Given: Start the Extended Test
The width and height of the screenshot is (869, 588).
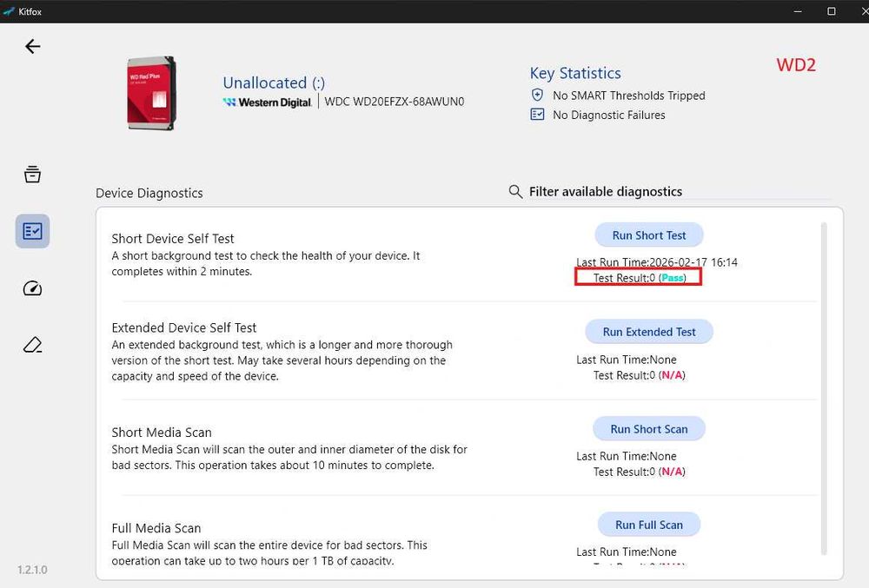Looking at the screenshot, I should [649, 332].
